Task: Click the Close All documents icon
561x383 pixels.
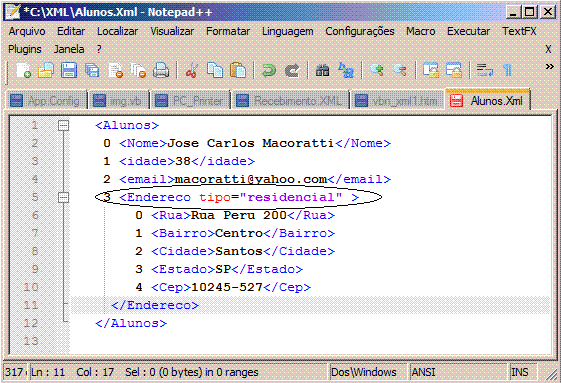Action: pyautogui.click(x=138, y=70)
